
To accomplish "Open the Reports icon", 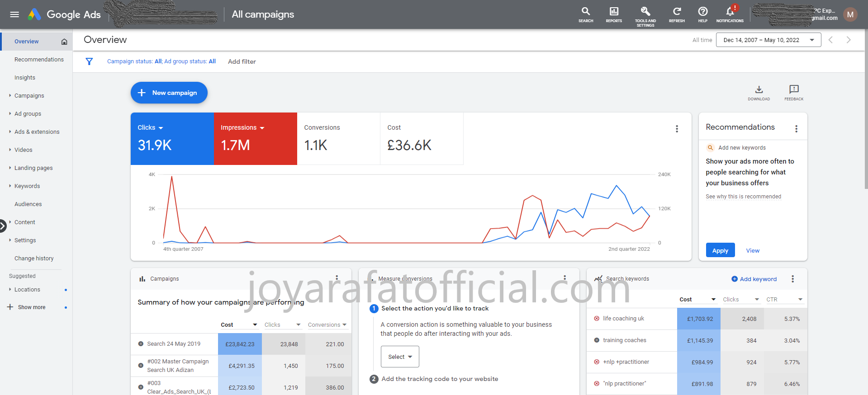I will click(x=614, y=14).
